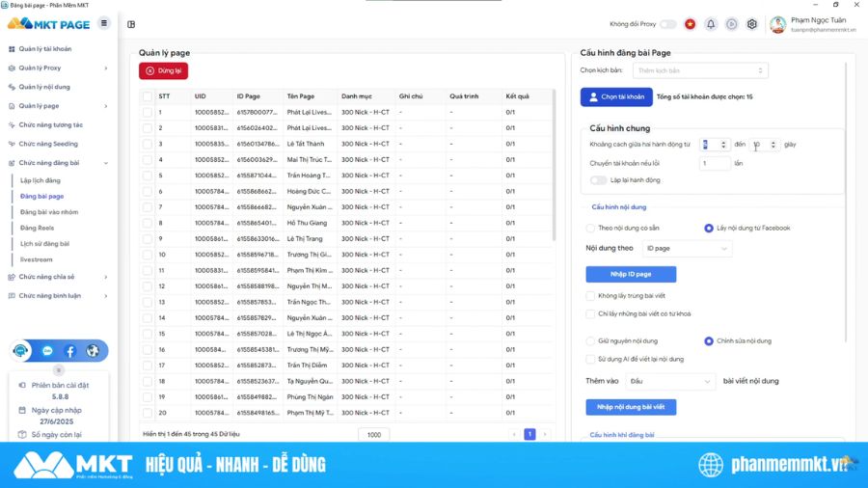The height and width of the screenshot is (488, 868).
Task: Select the Theo nội dung có sẵn option
Action: coord(590,229)
